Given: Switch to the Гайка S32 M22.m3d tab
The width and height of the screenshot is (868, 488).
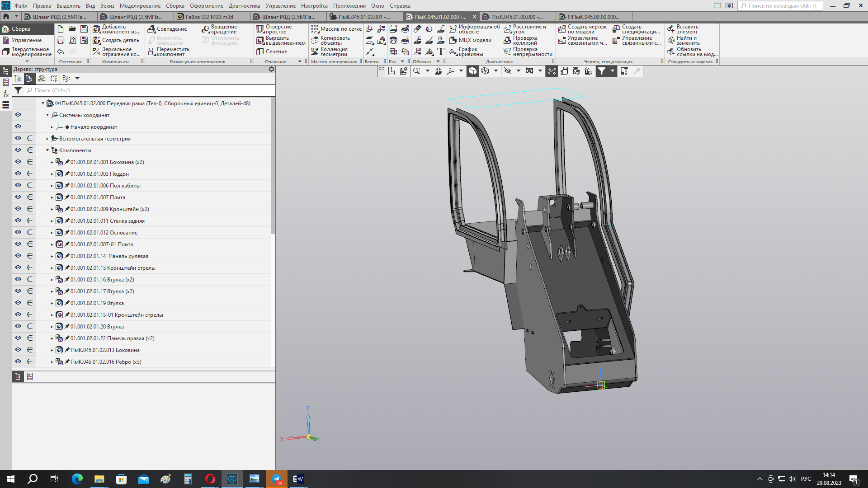Looking at the screenshot, I should 209,17.
